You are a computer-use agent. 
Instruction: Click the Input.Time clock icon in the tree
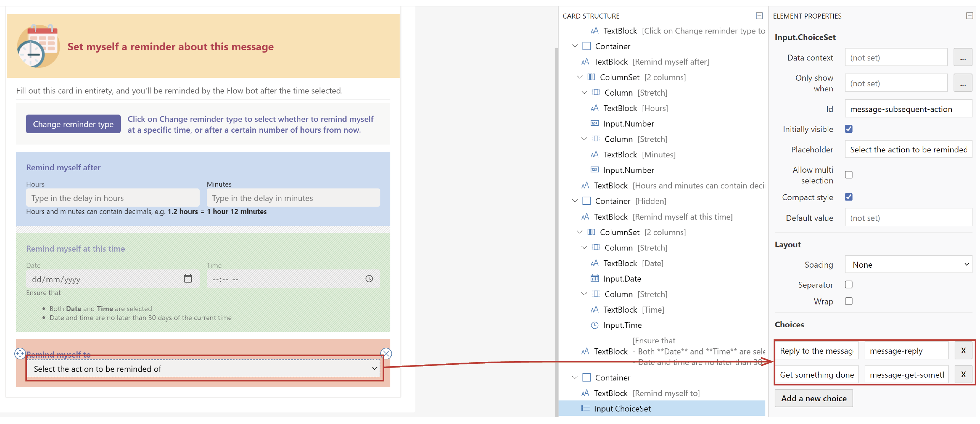595,325
